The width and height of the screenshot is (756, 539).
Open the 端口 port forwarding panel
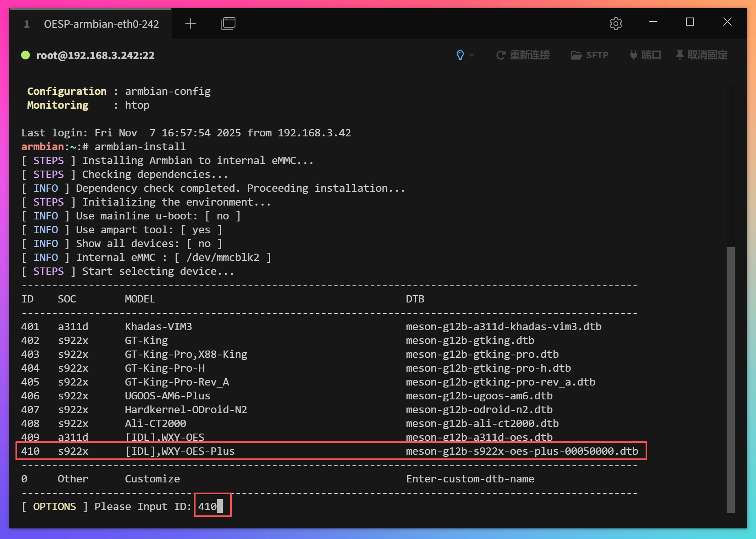tap(645, 55)
